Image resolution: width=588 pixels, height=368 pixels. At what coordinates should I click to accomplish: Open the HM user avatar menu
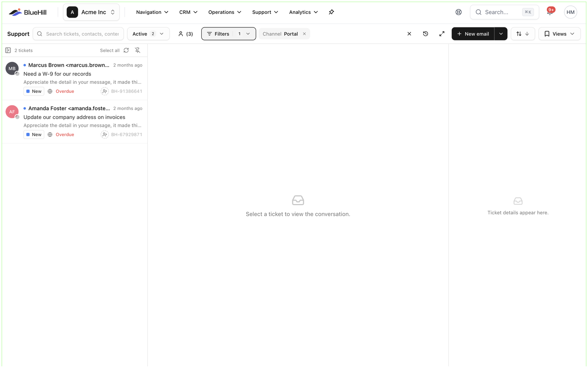coord(570,12)
